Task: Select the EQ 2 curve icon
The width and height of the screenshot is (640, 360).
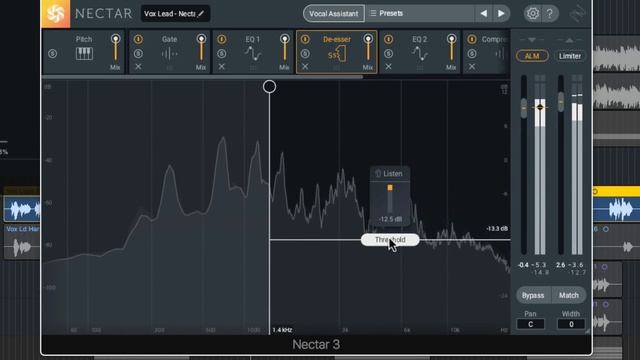Action: point(420,54)
